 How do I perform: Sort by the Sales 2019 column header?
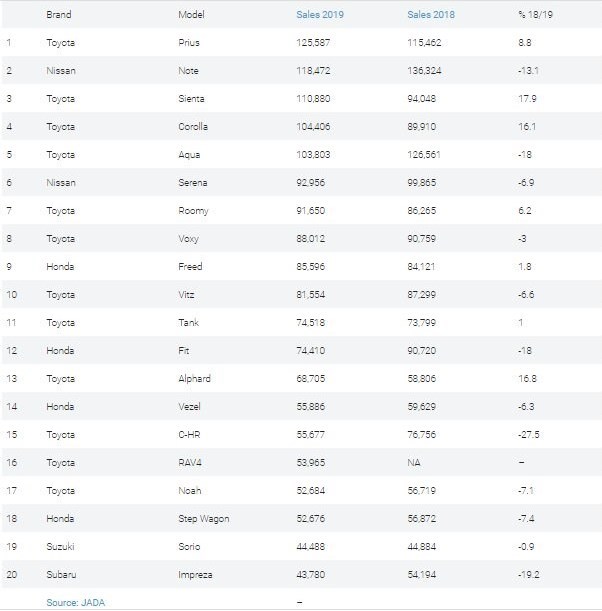tap(320, 15)
